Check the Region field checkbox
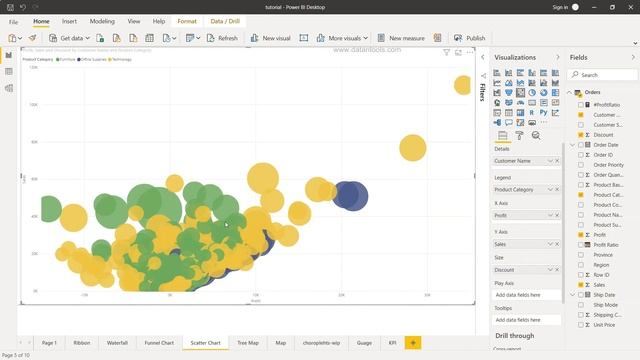 coord(580,265)
